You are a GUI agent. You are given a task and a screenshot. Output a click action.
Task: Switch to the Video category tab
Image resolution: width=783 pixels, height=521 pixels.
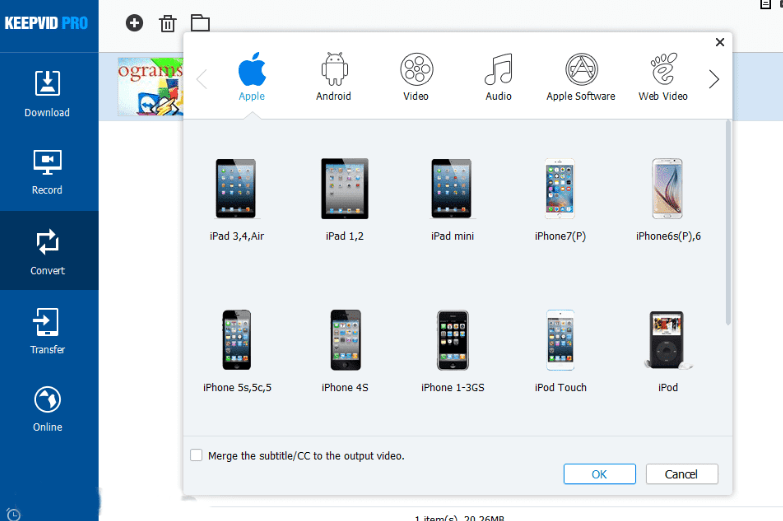click(x=416, y=77)
